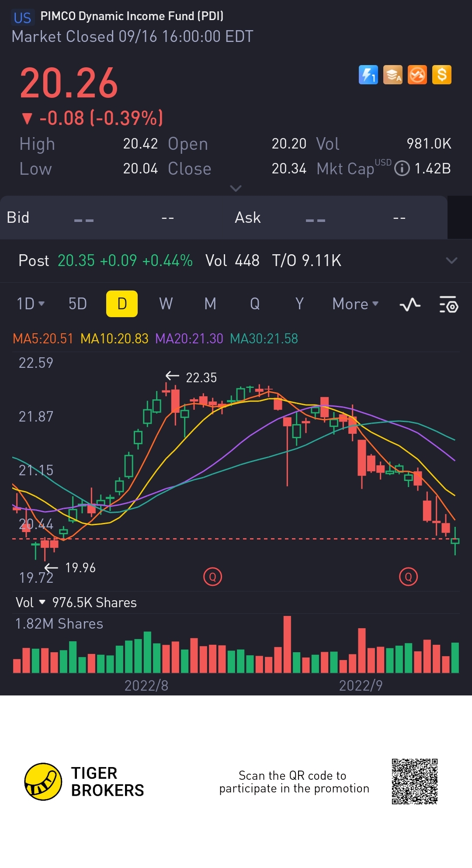This screenshot has width=472, height=868.
Task: Switch to the Q quarterly tab
Action: (x=255, y=304)
